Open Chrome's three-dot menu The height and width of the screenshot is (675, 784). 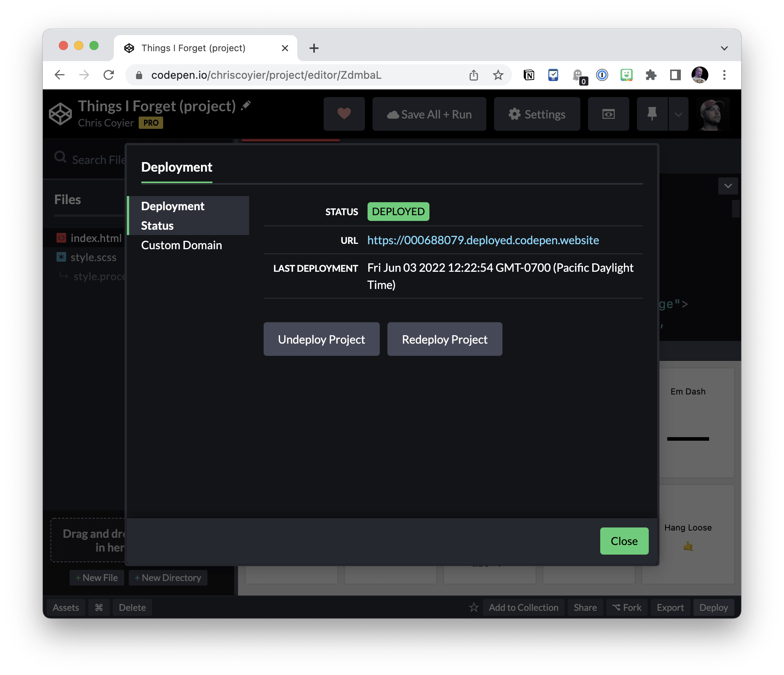[724, 75]
